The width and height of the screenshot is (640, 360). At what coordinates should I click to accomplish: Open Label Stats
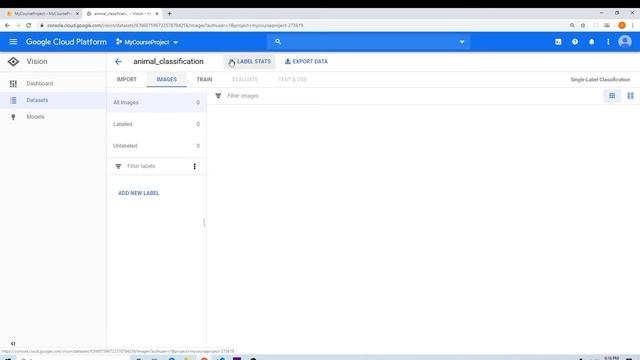click(249, 62)
